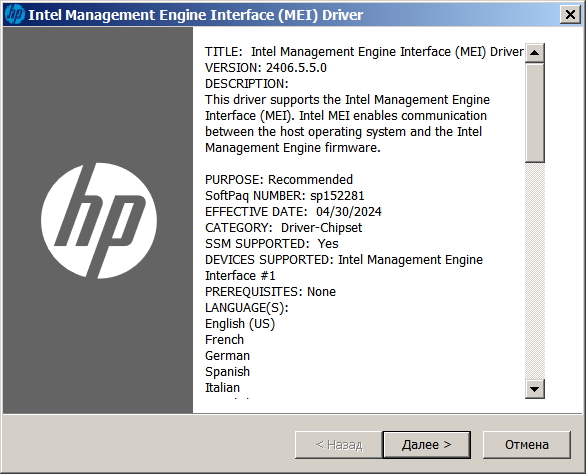Click the 'Interface #1' text line
586x474 pixels.
pos(240,276)
